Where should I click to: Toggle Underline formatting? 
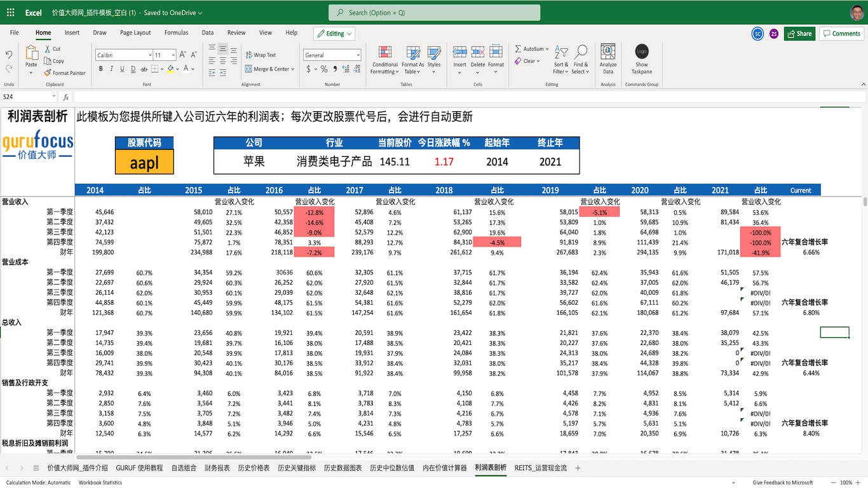tap(122, 69)
